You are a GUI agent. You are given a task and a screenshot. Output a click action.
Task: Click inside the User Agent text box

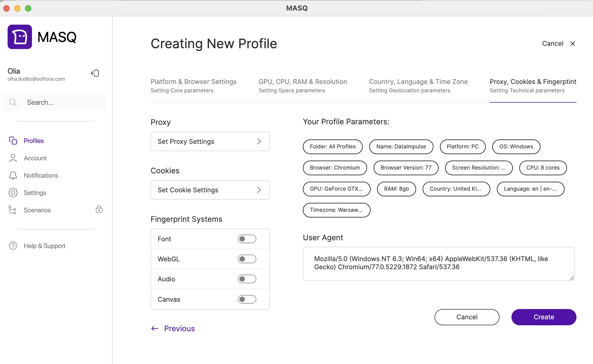[x=439, y=264]
